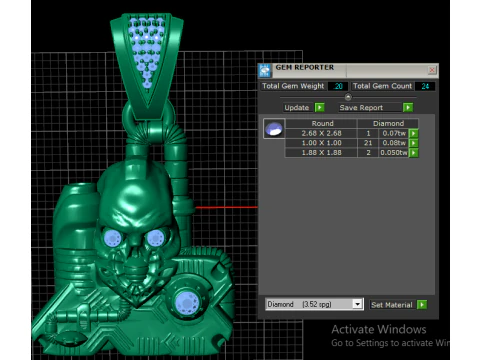Click the Total Gem Count value 24
Screen dimensions: 480x360
[425, 86]
